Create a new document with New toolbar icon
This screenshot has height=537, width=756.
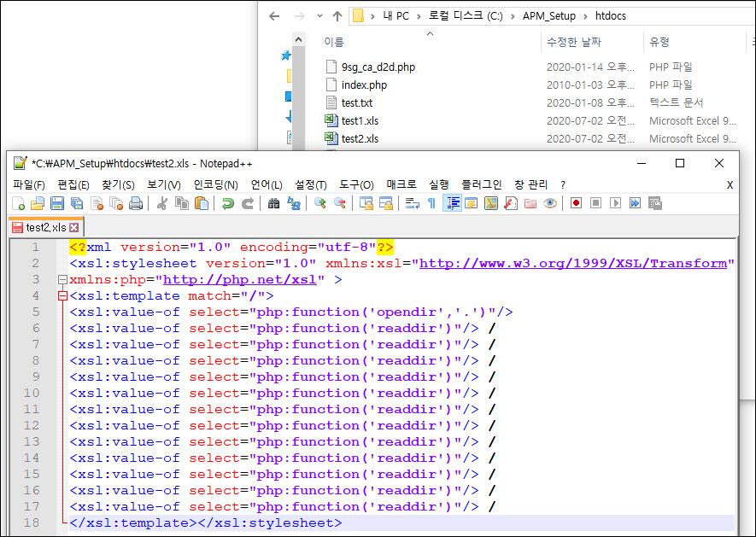[18, 203]
